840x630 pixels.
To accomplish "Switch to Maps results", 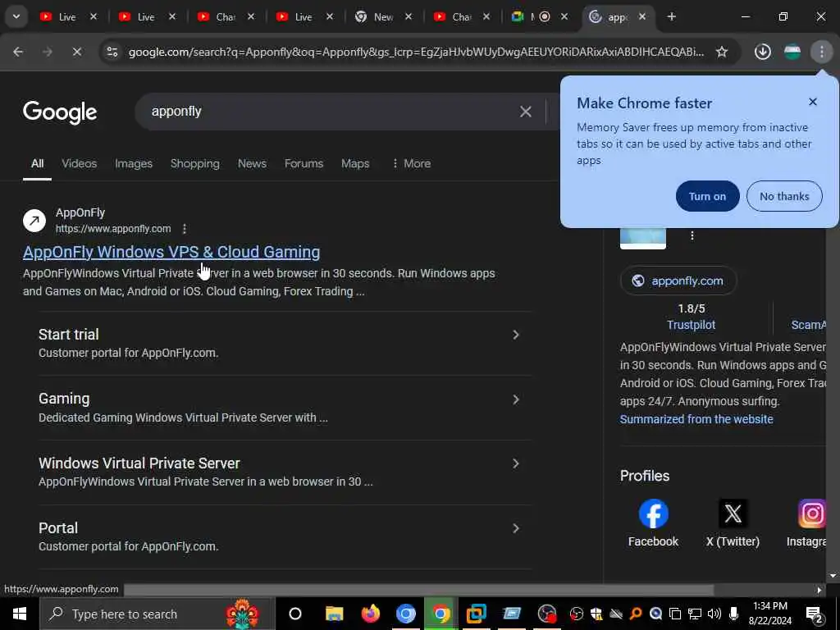I will [x=355, y=163].
